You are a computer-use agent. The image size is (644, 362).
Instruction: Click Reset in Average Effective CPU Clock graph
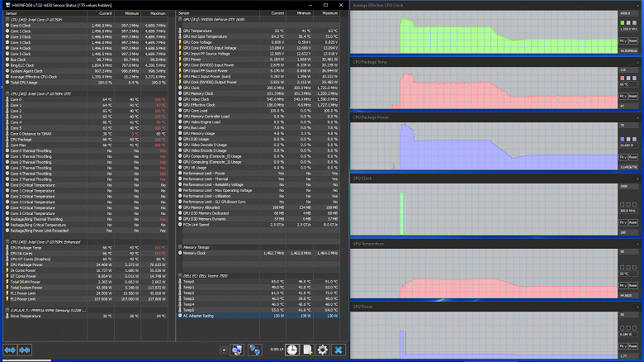[x=633, y=41]
